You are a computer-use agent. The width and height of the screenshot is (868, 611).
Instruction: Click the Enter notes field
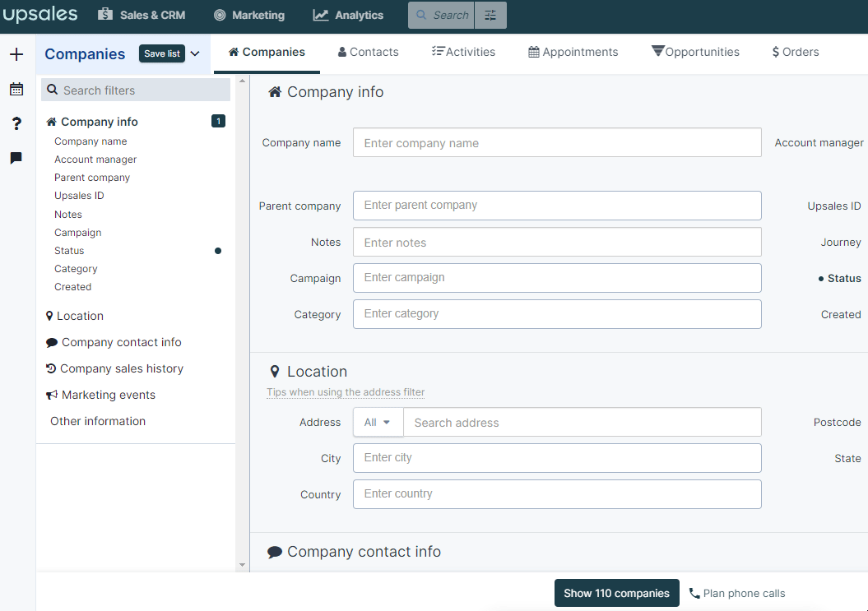[x=558, y=242]
